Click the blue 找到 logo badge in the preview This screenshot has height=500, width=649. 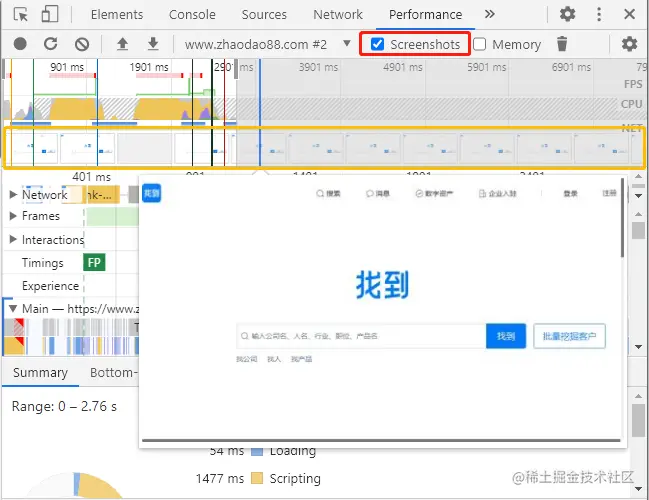[x=151, y=193]
